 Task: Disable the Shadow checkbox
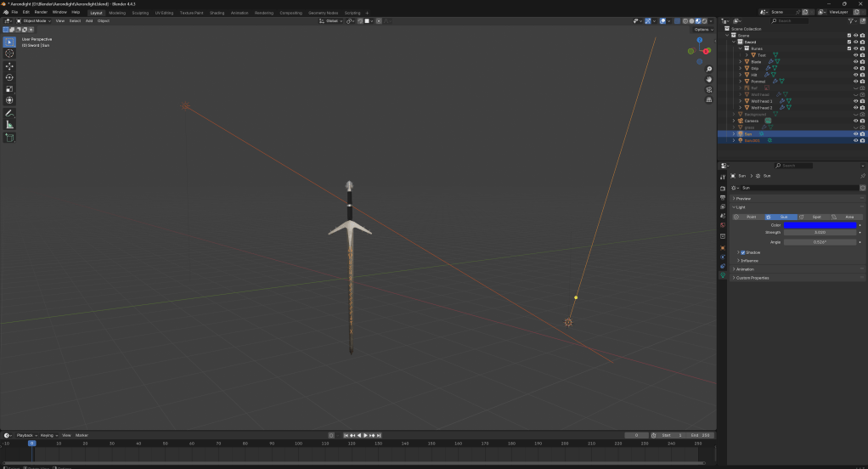tap(742, 252)
